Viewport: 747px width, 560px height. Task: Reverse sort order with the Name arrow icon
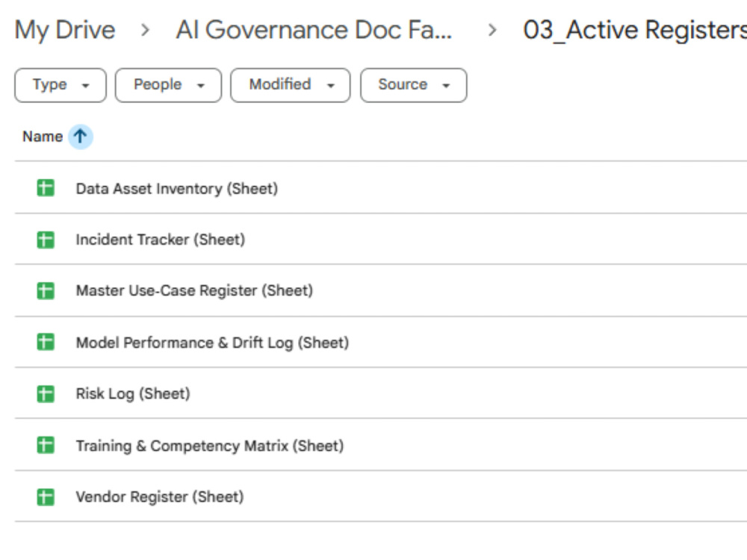click(x=80, y=137)
